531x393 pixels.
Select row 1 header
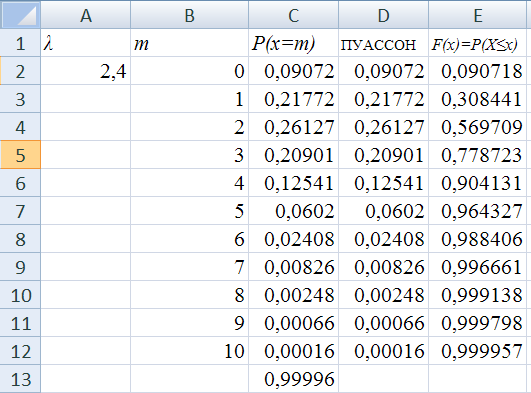(20, 43)
